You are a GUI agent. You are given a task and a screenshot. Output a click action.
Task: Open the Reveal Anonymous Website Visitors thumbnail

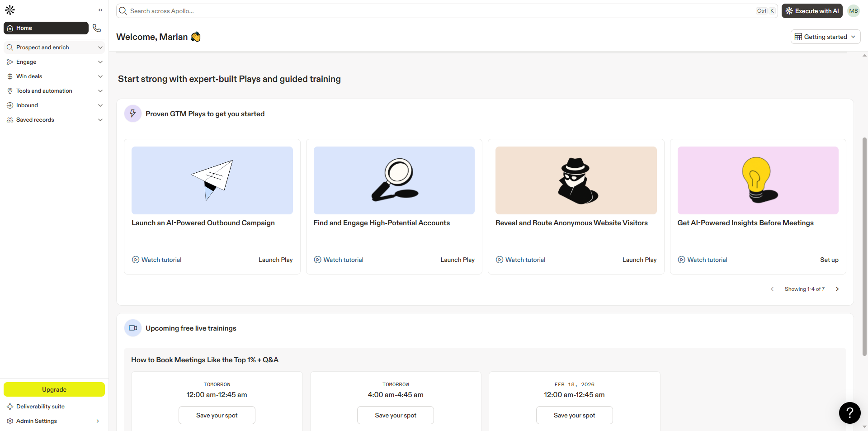(576, 180)
